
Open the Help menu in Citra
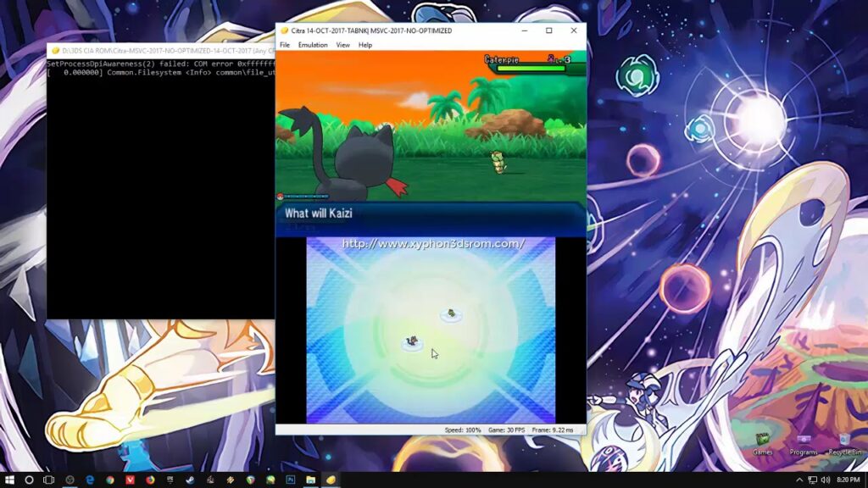pos(365,45)
